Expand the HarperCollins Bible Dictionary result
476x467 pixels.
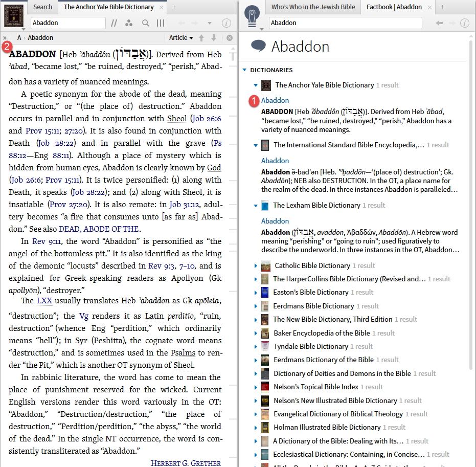[256, 279]
